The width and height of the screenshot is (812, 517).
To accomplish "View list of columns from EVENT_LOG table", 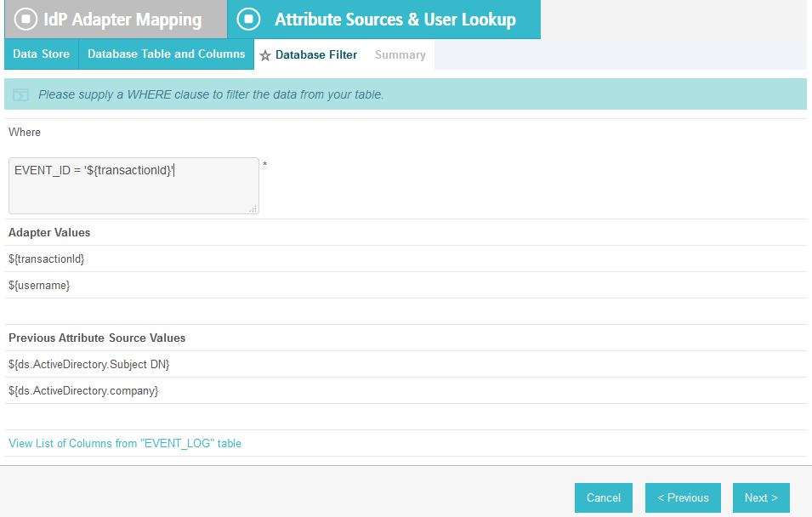I will pyautogui.click(x=125, y=443).
